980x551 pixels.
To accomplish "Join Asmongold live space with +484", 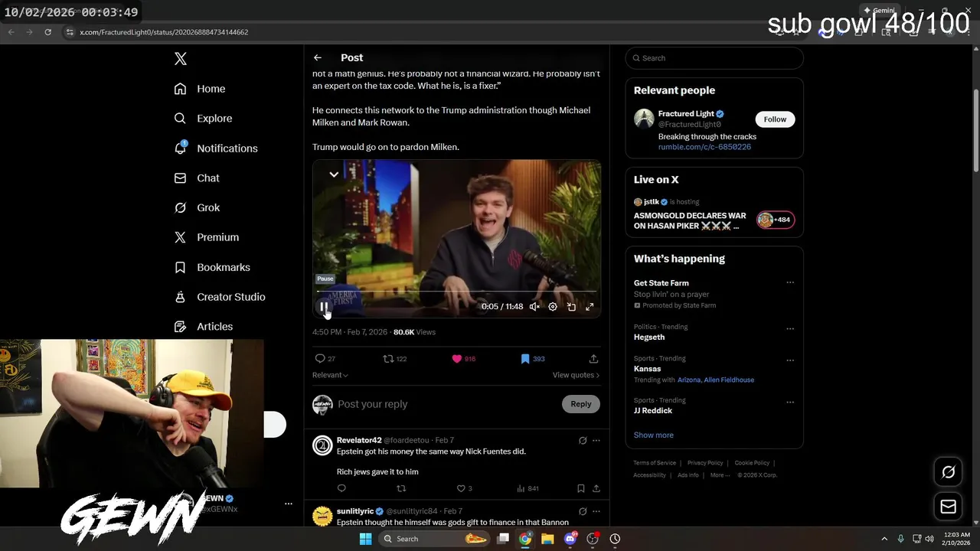I will click(x=776, y=220).
